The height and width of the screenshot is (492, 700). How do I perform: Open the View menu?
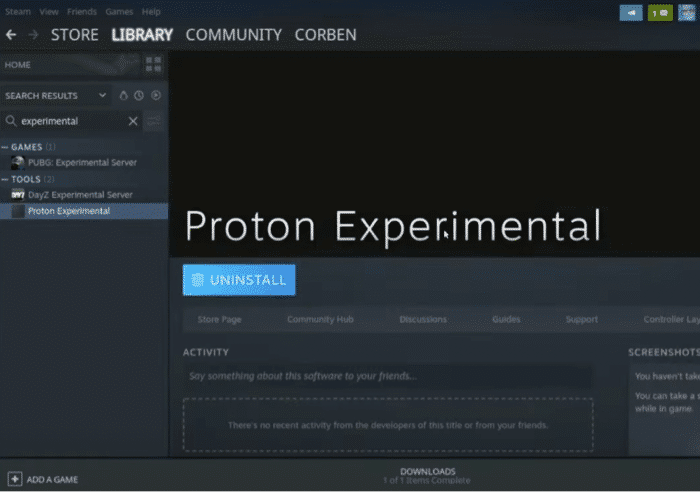click(49, 12)
